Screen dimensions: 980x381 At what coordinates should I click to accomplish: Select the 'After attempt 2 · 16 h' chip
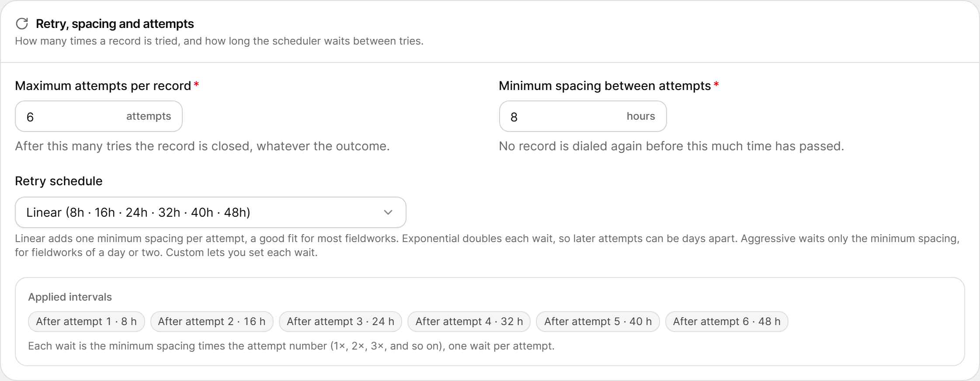212,322
